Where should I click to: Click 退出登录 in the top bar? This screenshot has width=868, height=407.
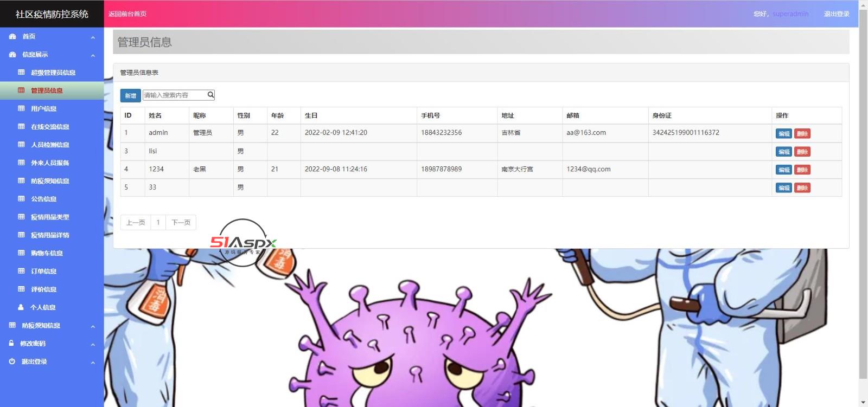click(x=837, y=14)
